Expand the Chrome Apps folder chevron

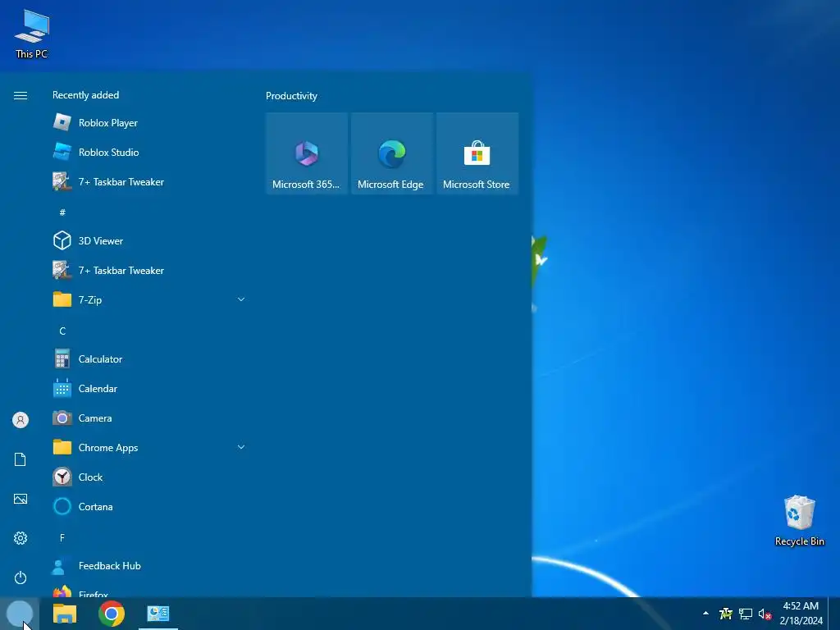pos(241,447)
